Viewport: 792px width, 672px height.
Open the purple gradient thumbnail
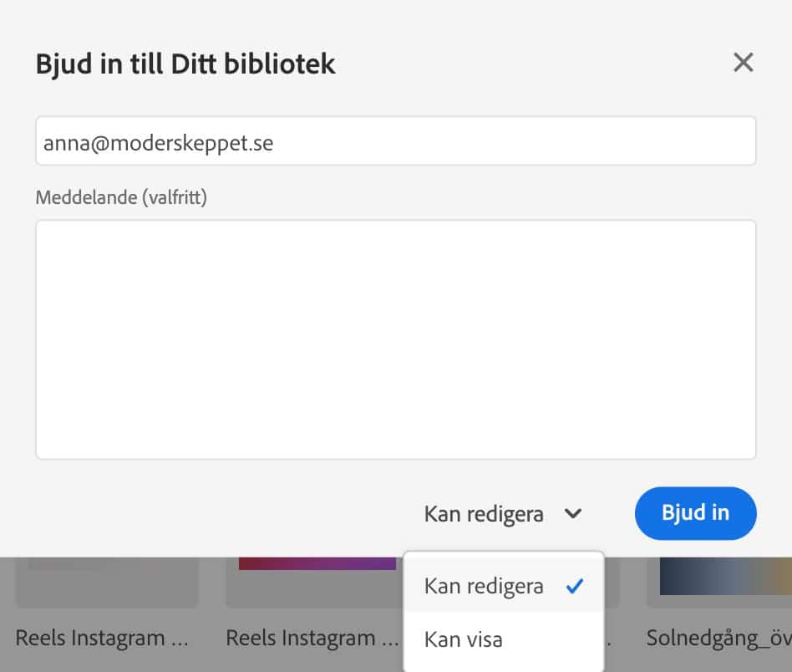click(x=317, y=563)
